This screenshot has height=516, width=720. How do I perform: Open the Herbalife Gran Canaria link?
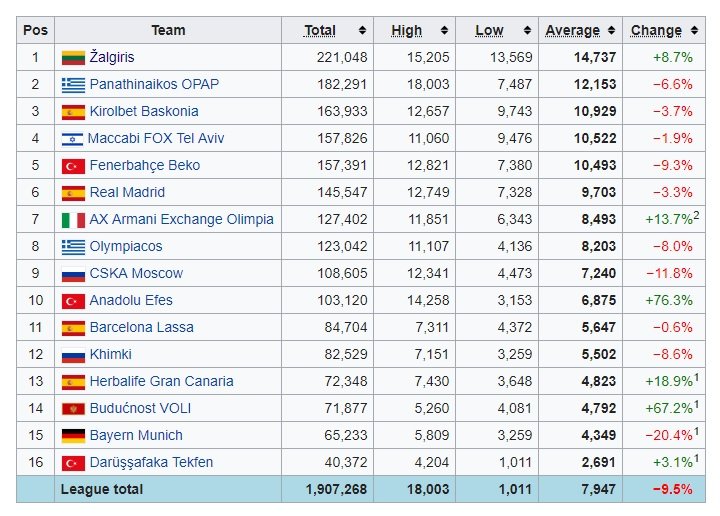coord(162,381)
